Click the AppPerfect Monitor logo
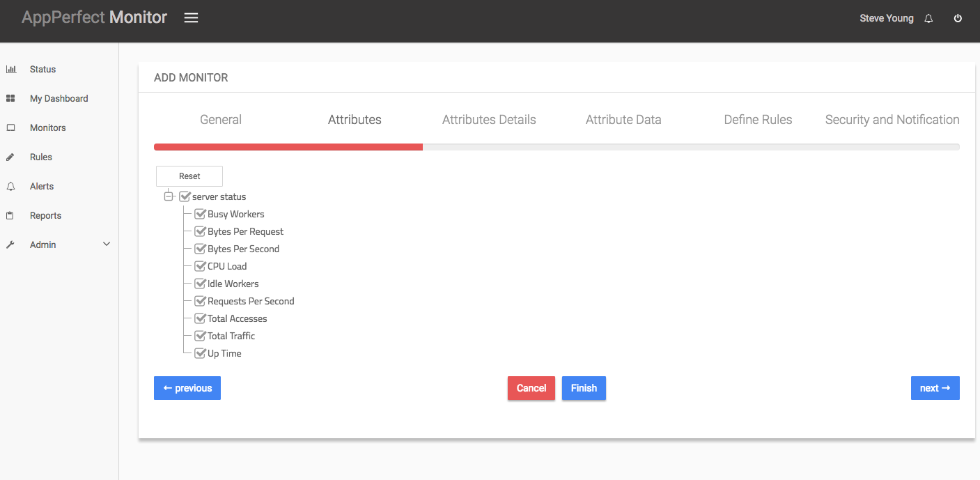This screenshot has width=980, height=480. 94,17
